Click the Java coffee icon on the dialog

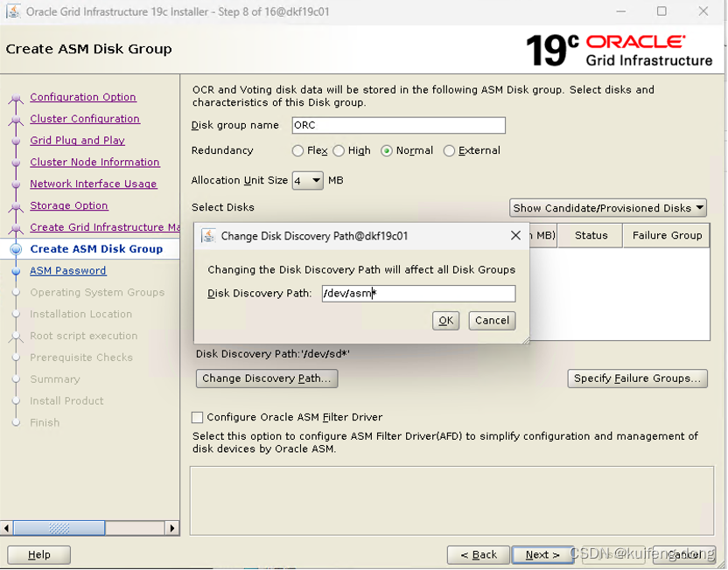point(208,235)
